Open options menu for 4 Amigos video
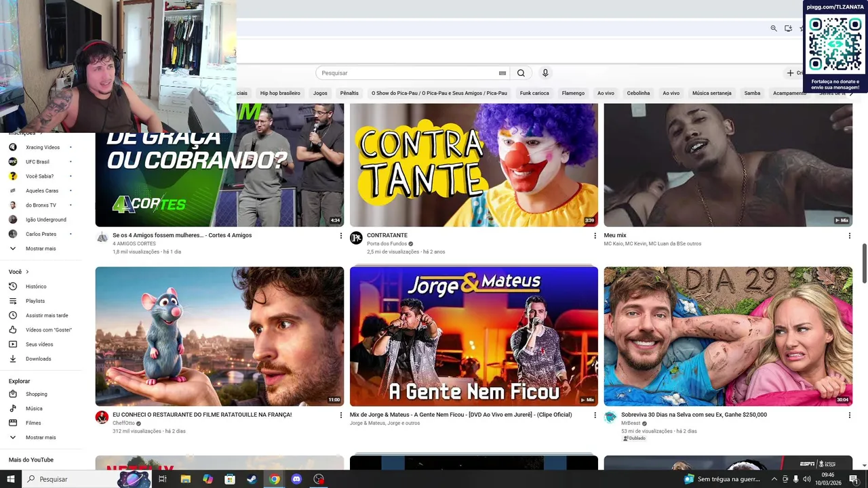 click(340, 236)
